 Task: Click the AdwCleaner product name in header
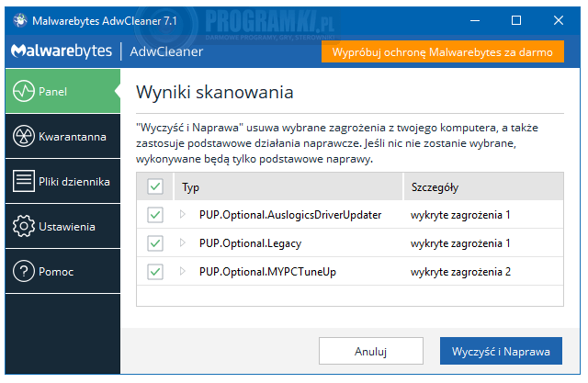pos(166,51)
